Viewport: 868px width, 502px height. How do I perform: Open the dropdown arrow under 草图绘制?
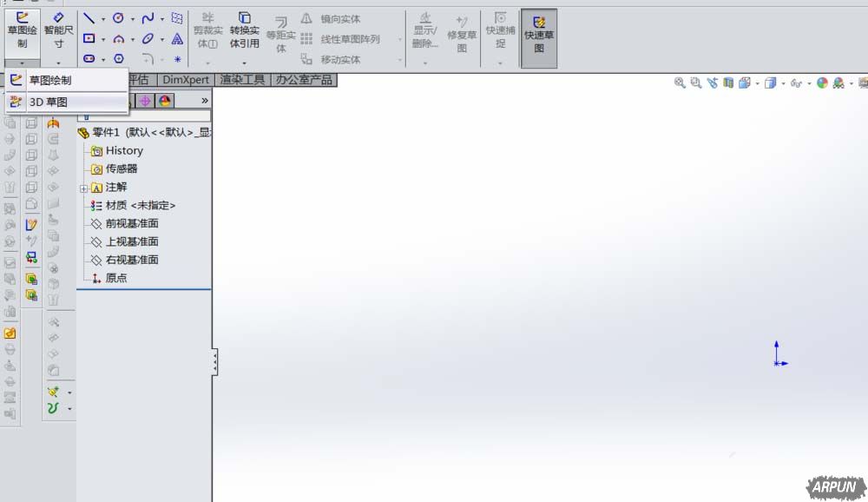point(23,63)
